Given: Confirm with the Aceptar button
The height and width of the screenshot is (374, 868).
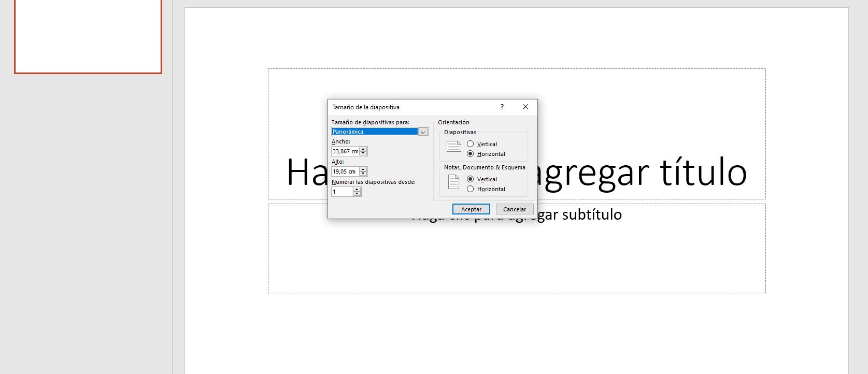Looking at the screenshot, I should pyautogui.click(x=471, y=209).
